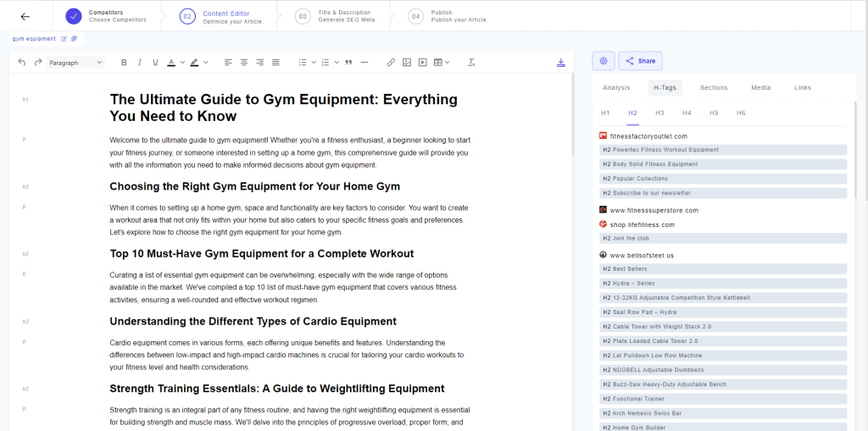Expand the bulleted list options arrow
This screenshot has width=868, height=431.
coord(313,63)
